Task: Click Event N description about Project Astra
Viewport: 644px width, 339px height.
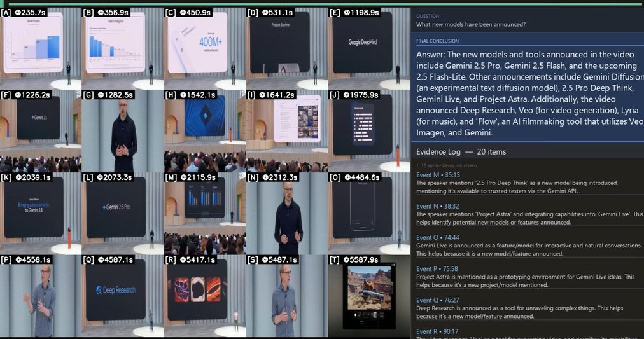Action: pyautogui.click(x=529, y=218)
